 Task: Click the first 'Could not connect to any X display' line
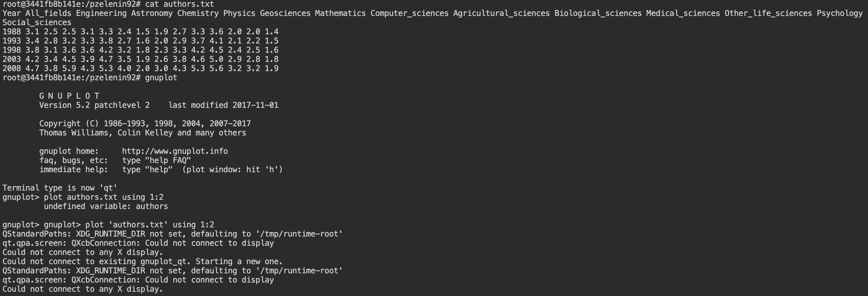click(x=83, y=252)
